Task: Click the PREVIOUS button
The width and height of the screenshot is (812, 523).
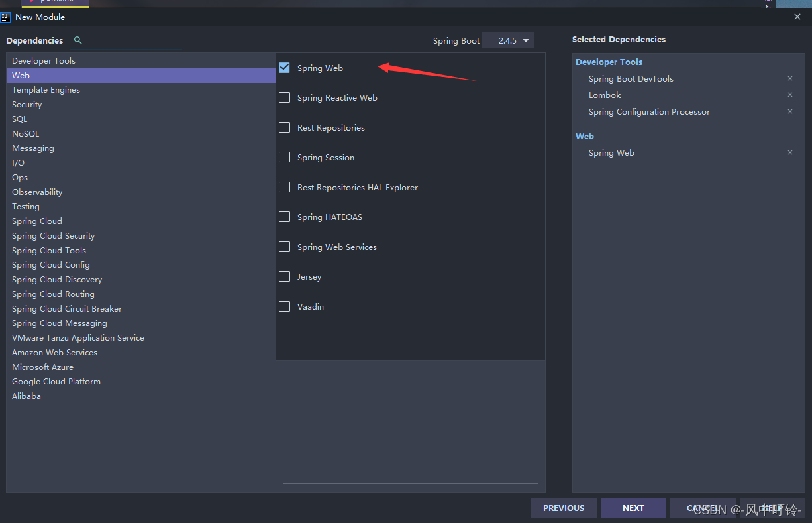Action: (x=564, y=508)
